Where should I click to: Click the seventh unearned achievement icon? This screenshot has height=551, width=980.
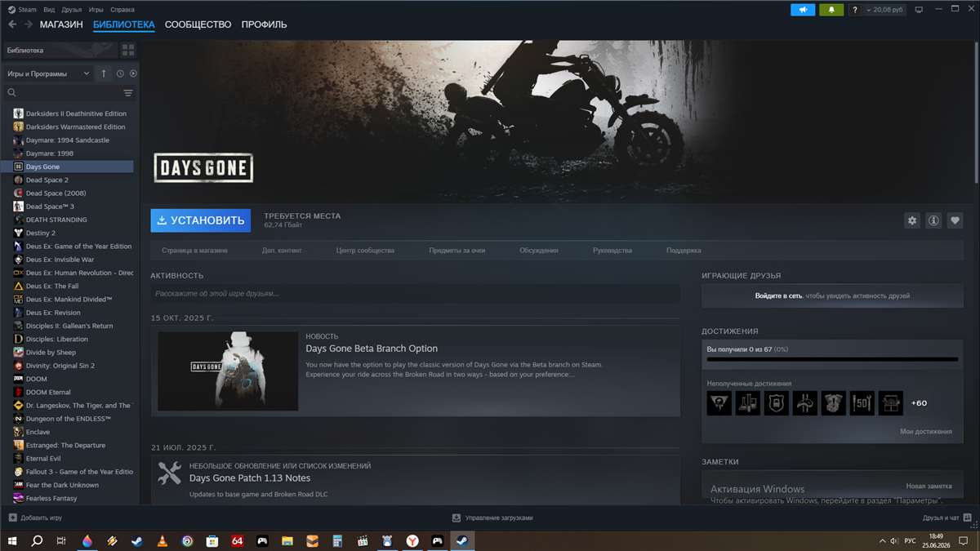click(x=891, y=402)
